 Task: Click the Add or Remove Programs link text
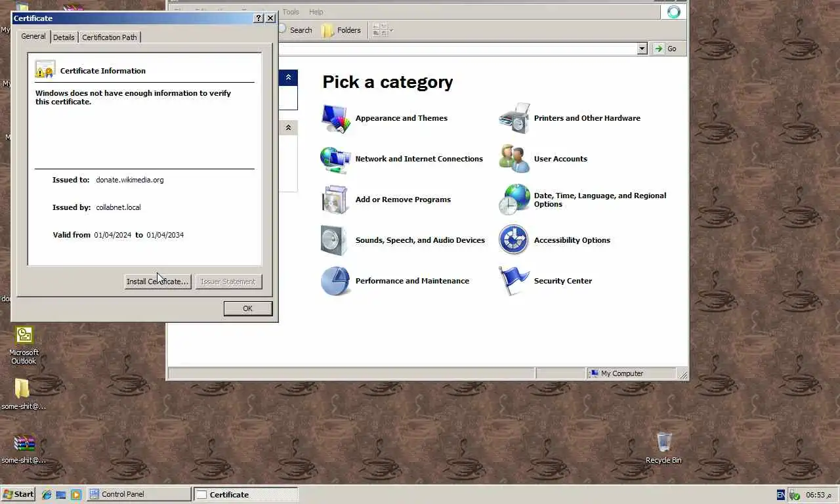(x=403, y=199)
